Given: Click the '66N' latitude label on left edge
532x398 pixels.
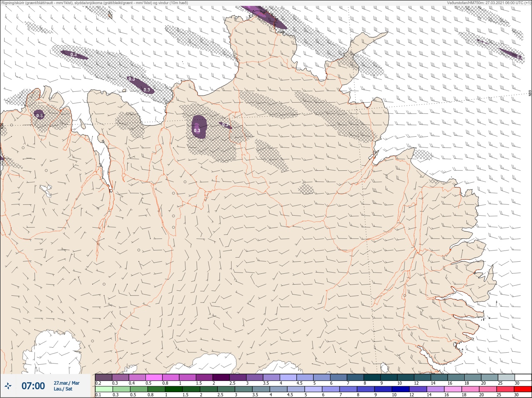Looking at the screenshot, I should point(2,125).
